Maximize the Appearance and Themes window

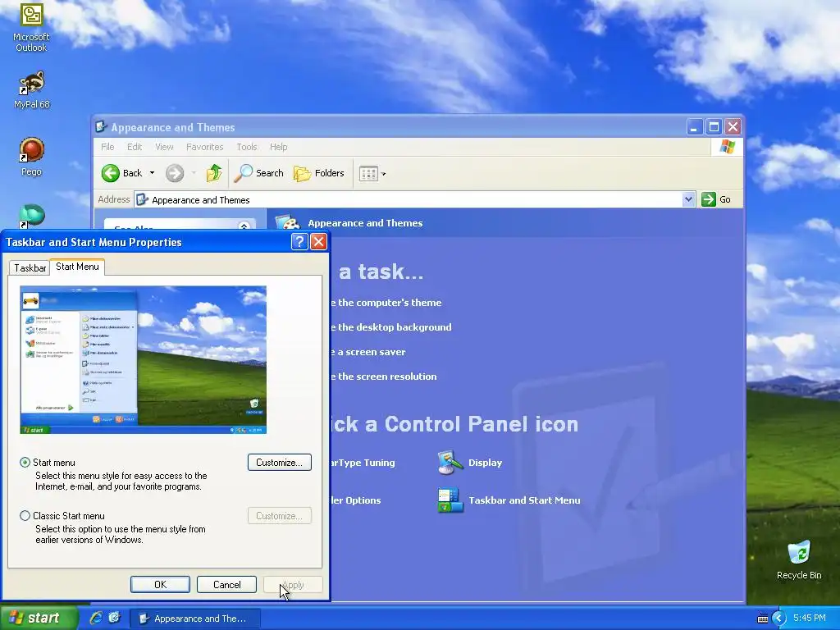click(714, 127)
